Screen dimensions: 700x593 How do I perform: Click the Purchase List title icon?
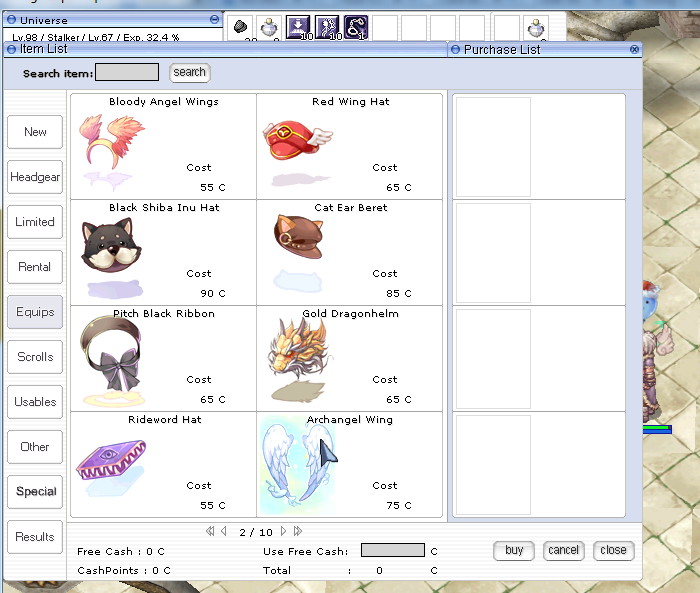point(455,50)
